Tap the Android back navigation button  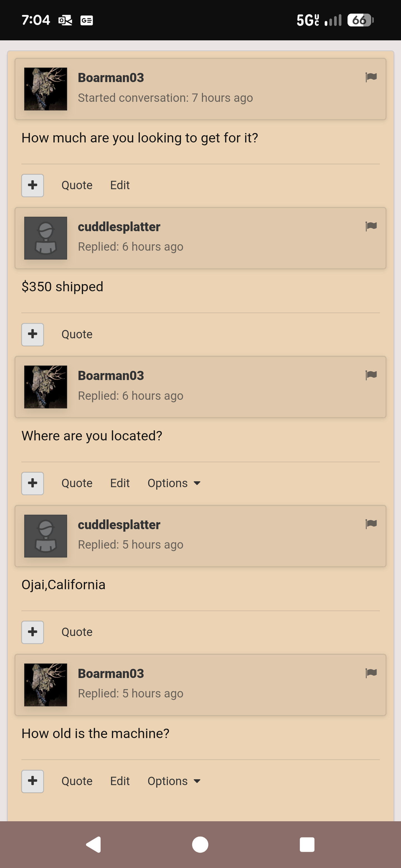pos(94,844)
